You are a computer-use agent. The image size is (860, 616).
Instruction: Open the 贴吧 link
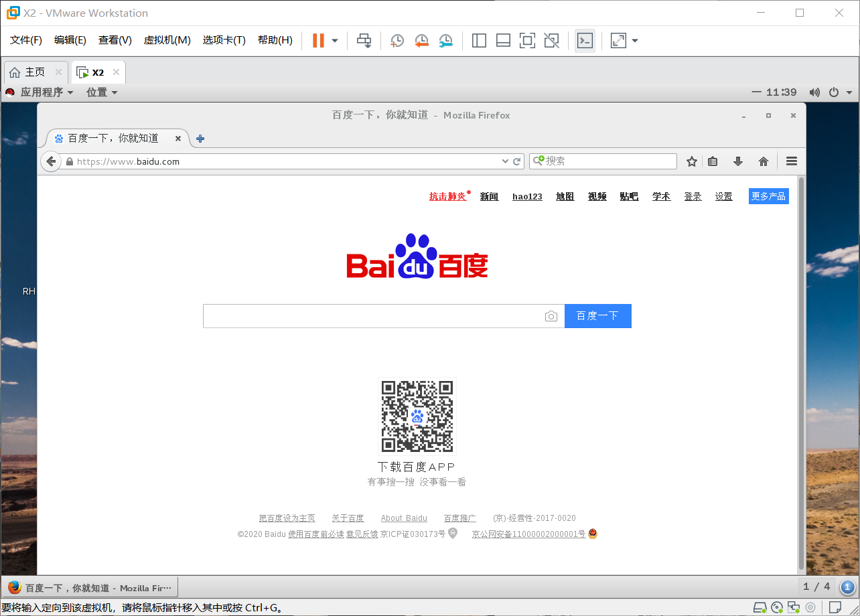pos(630,196)
